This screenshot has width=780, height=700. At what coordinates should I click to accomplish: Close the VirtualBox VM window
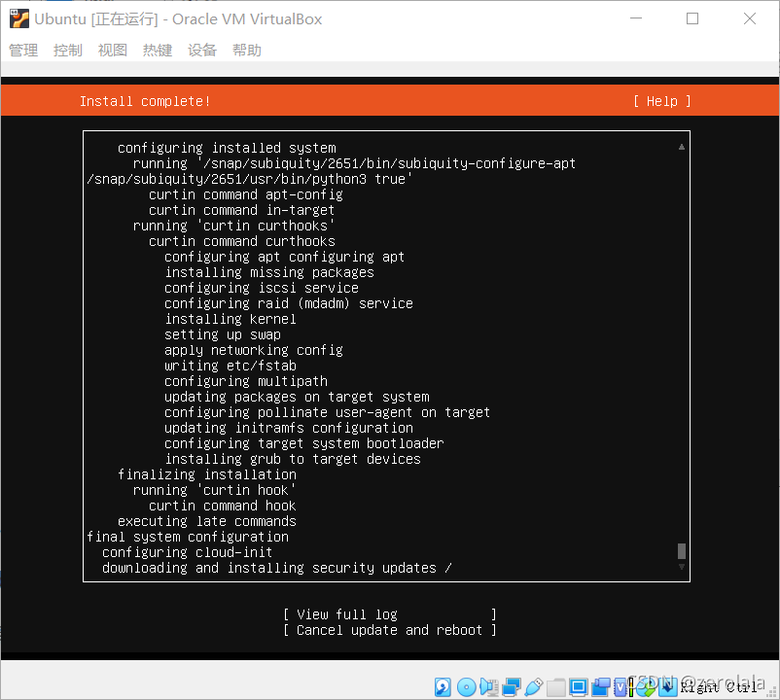pyautogui.click(x=750, y=18)
